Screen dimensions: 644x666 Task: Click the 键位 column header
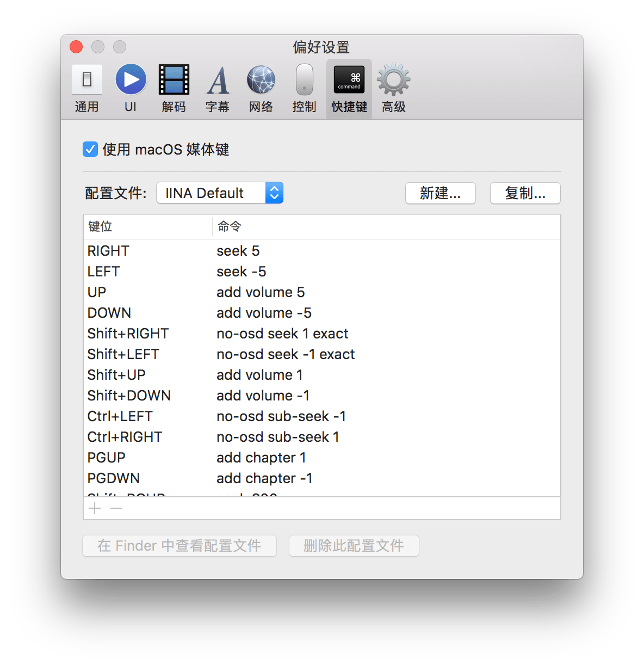point(147,226)
